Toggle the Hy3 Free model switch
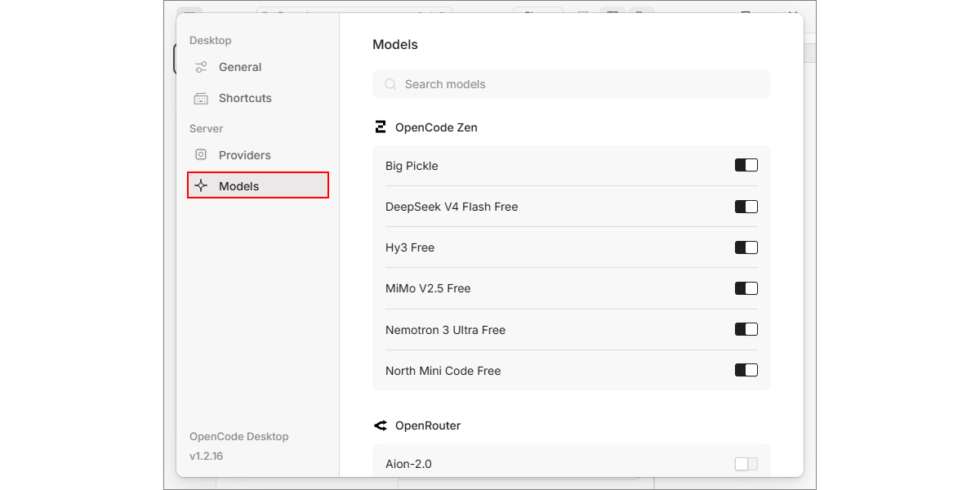The width and height of the screenshot is (980, 490). (746, 247)
